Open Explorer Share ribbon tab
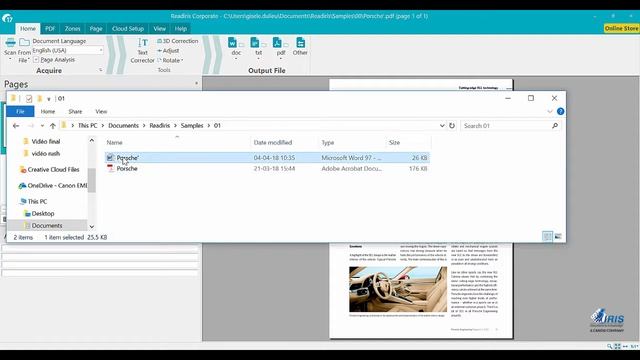The image size is (640, 360). click(x=75, y=111)
